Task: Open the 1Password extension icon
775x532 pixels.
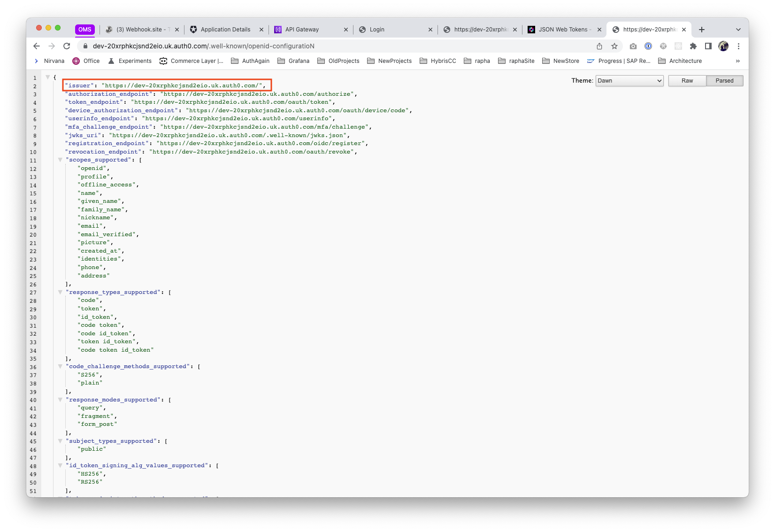Action: [x=648, y=46]
